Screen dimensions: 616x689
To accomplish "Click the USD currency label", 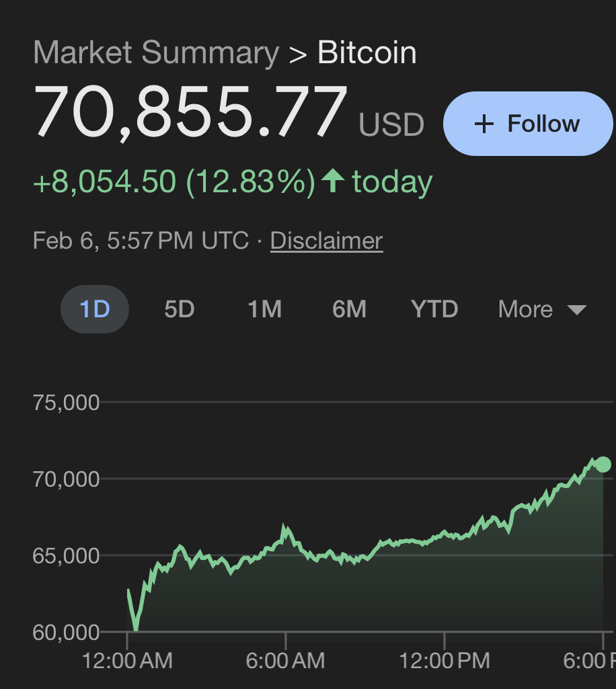I will pos(391,125).
